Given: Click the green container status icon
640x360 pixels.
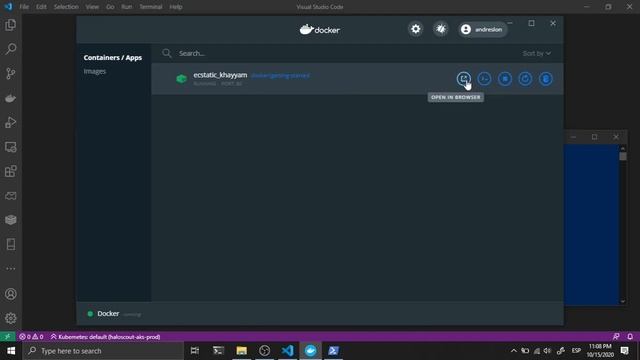Looking at the screenshot, I should (x=181, y=79).
